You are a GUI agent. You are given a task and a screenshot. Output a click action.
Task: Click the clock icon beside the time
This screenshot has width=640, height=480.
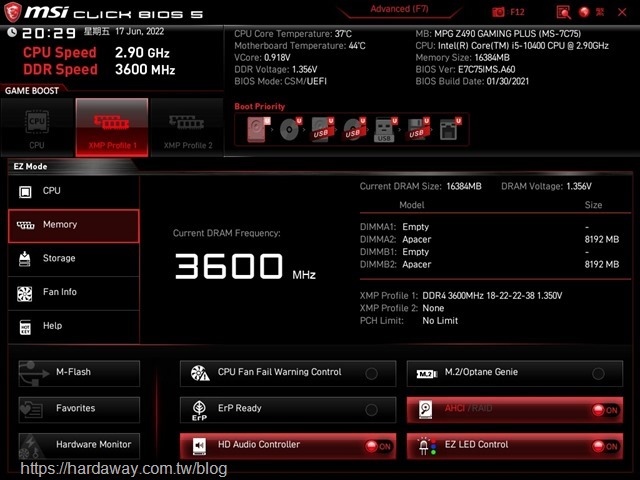click(x=12, y=32)
